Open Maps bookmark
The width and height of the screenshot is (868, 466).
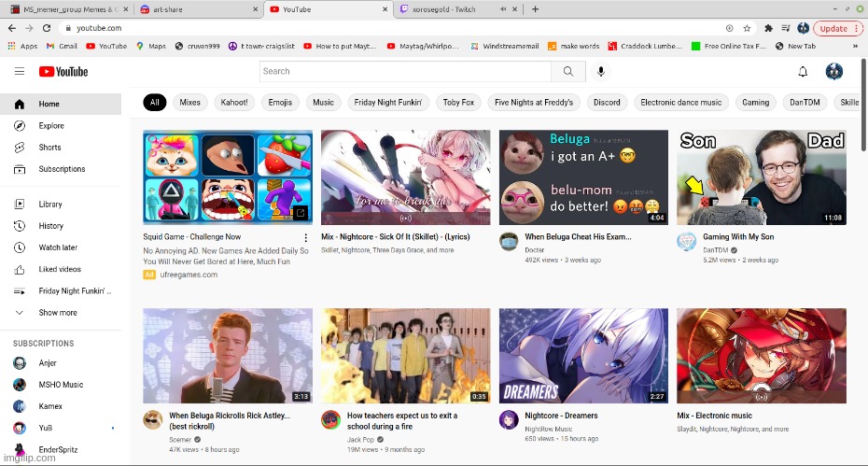pos(152,46)
